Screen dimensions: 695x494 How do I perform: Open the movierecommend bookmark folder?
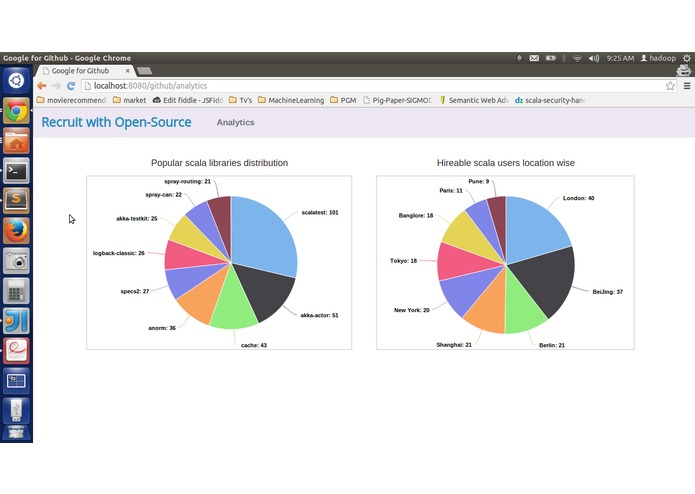click(x=72, y=100)
